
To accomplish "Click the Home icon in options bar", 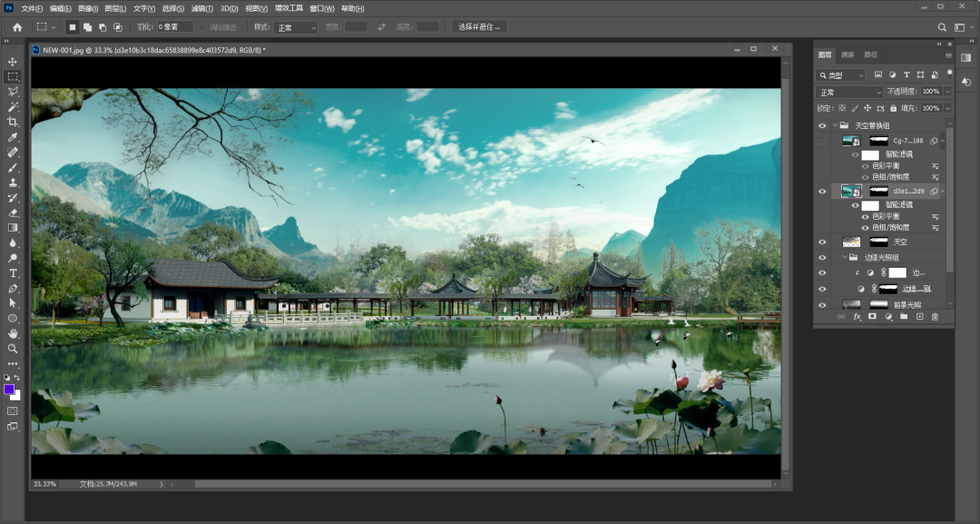I will pyautogui.click(x=17, y=27).
